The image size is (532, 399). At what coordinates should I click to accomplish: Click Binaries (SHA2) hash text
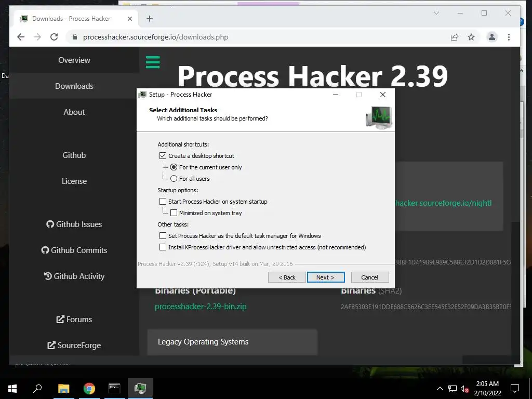[426, 307]
